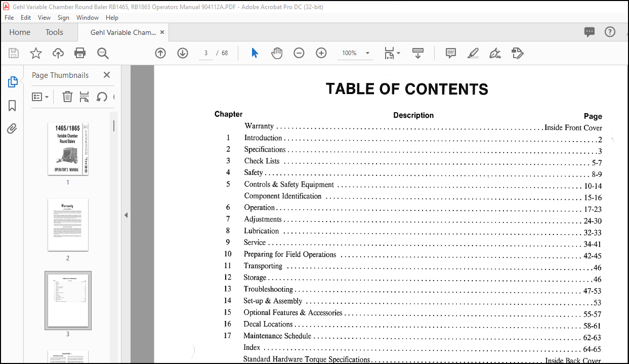Click the Preparing for Field Operations entry
Screen dimensions: 629x364
click(x=290, y=254)
